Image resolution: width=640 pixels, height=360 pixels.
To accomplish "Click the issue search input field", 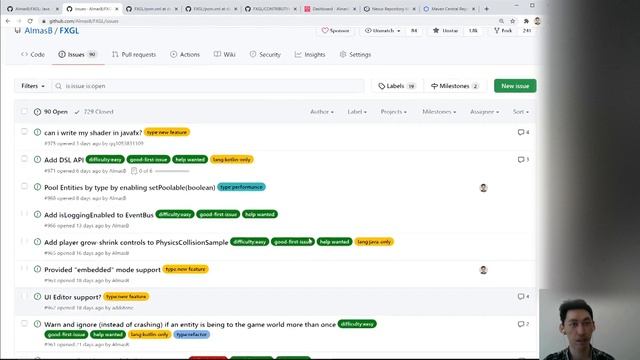I will (208, 86).
